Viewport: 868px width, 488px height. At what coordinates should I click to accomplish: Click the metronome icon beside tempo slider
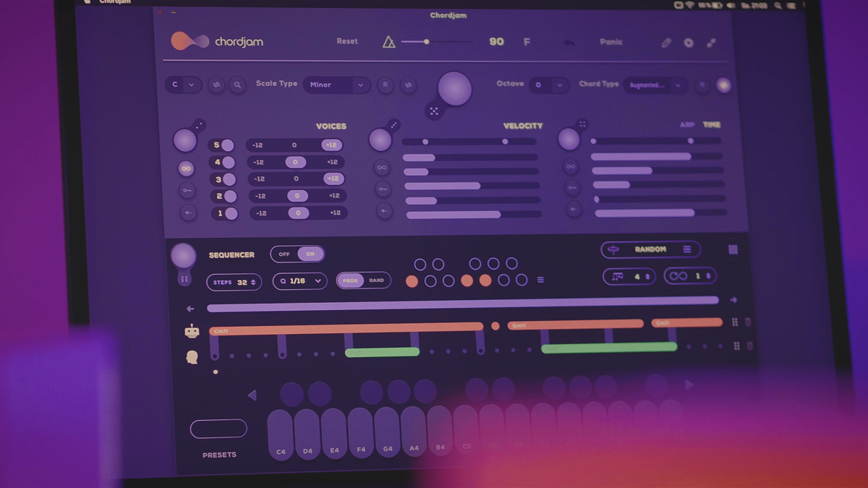389,42
